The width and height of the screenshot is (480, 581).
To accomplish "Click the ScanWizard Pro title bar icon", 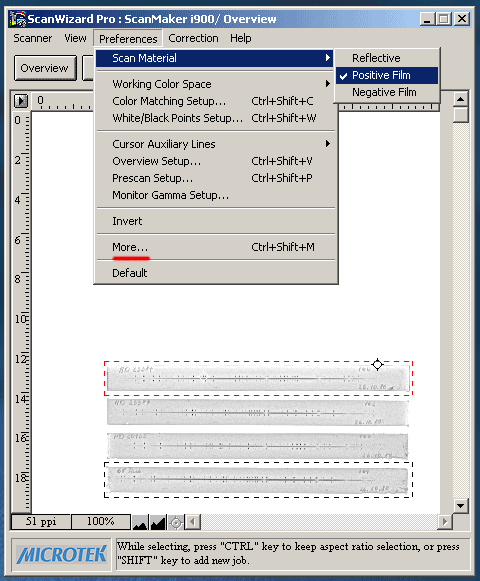I will coord(18,19).
